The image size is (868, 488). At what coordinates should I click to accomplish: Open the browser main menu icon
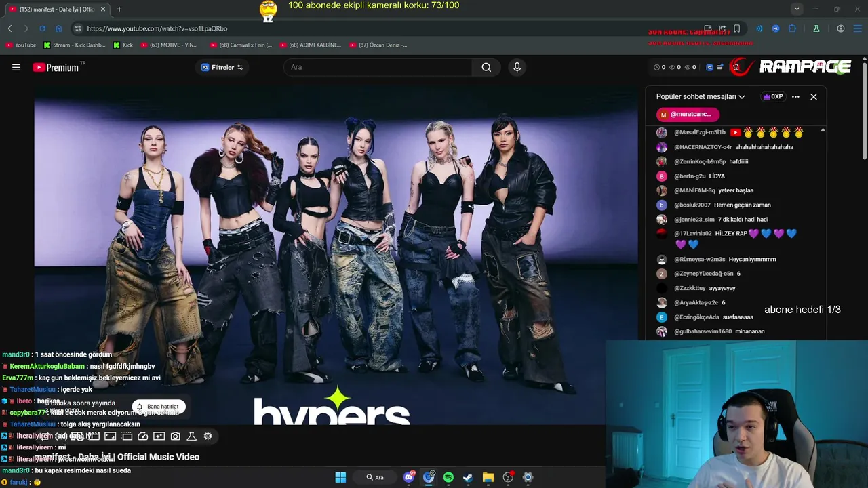coord(857,28)
